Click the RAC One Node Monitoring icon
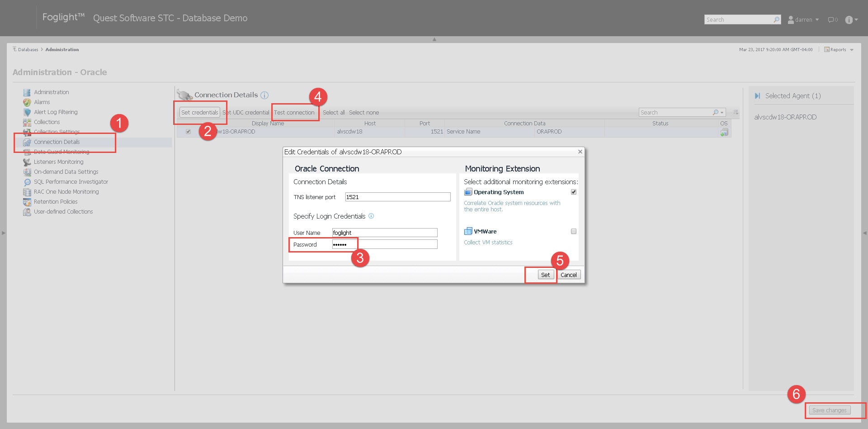868x429 pixels. 27,192
